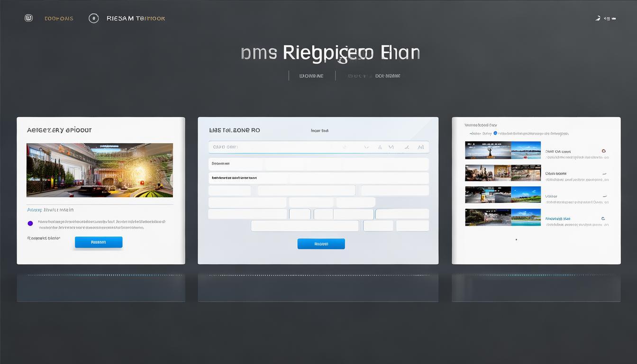Click the down-arrow icon in center search bar
The height and width of the screenshot is (364, 637).
point(380,147)
